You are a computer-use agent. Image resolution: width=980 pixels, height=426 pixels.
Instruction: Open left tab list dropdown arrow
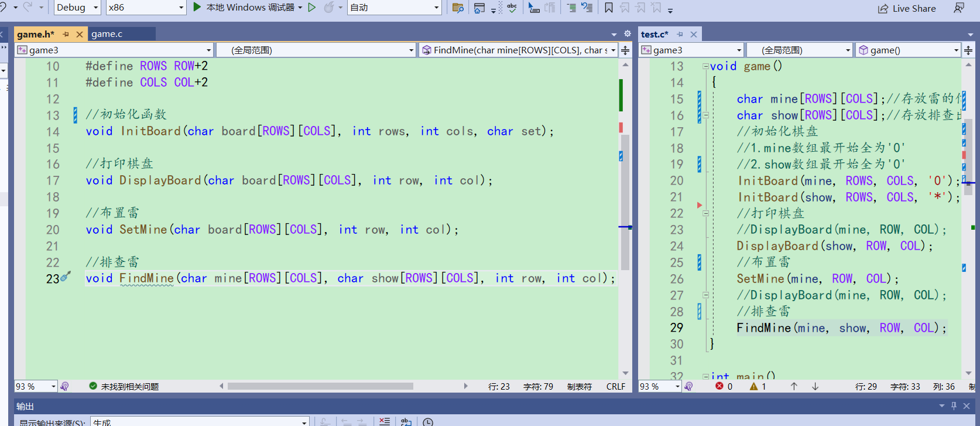(614, 35)
